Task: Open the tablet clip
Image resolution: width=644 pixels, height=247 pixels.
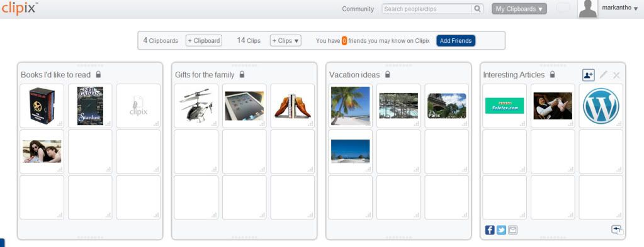Action: point(244,106)
